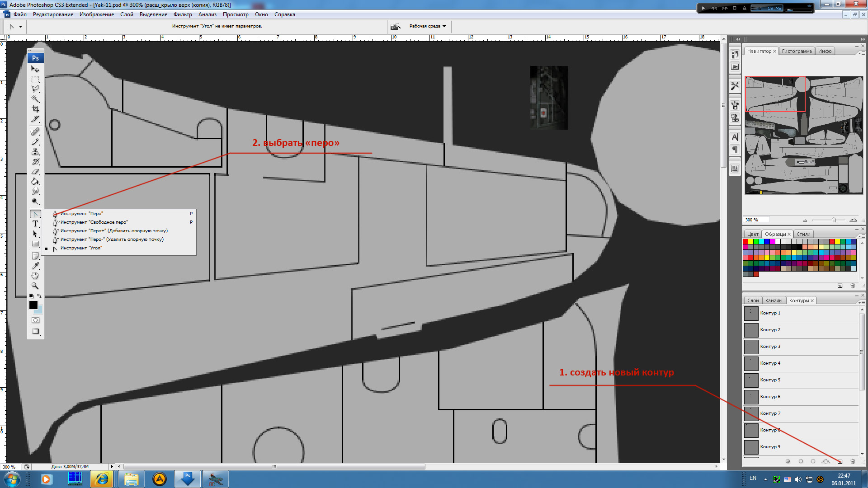Image resolution: width=868 pixels, height=488 pixels.
Task: Select Контур 5 in paths list
Action: pos(770,380)
